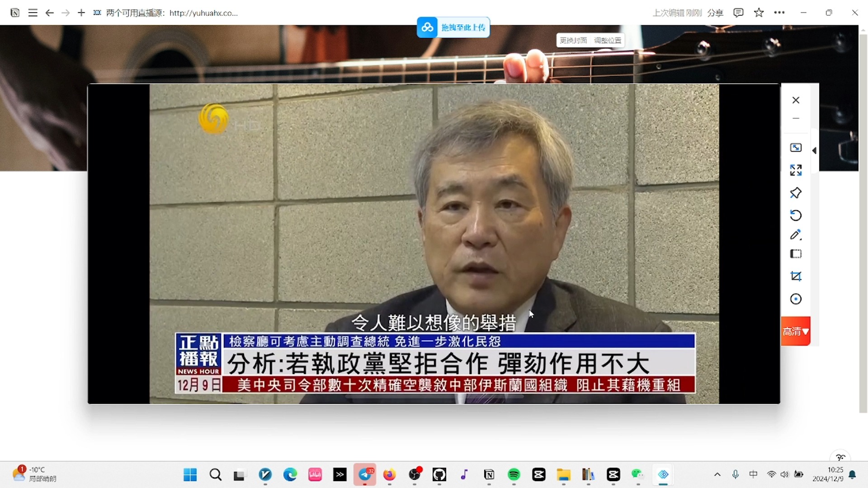The image size is (868, 488).
Task: Go forward with the right arrow in Notion
Action: [x=66, y=13]
